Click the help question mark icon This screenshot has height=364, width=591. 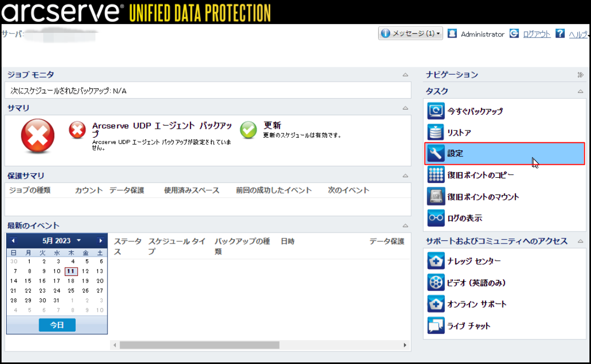pos(560,33)
